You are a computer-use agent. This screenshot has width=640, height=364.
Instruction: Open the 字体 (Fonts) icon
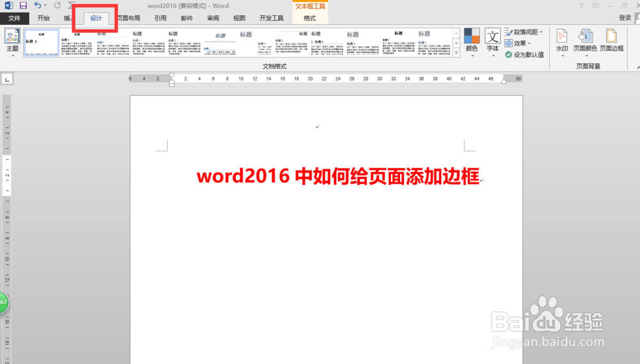point(493,36)
